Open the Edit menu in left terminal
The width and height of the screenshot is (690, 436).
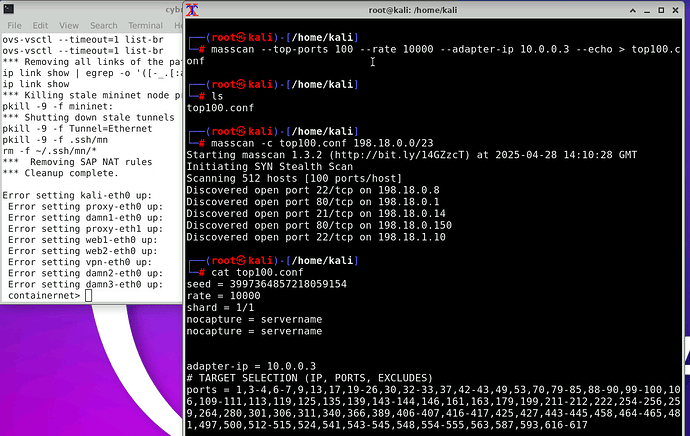[x=40, y=25]
